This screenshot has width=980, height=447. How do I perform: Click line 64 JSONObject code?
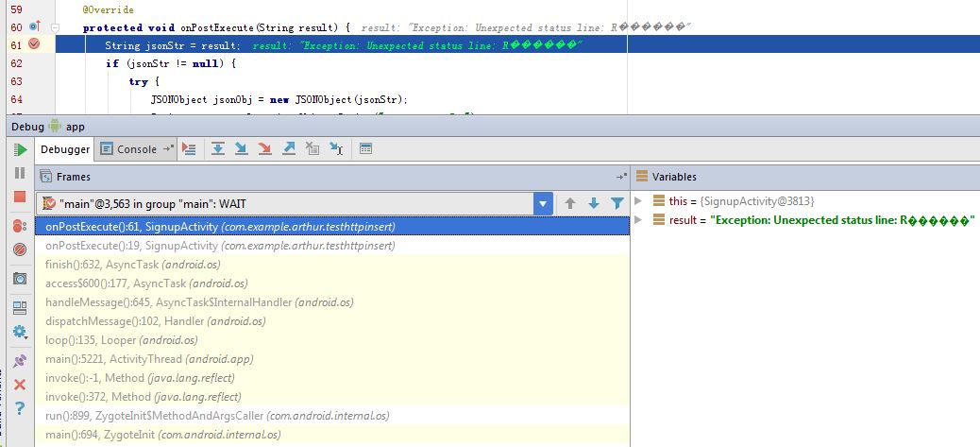(279, 99)
